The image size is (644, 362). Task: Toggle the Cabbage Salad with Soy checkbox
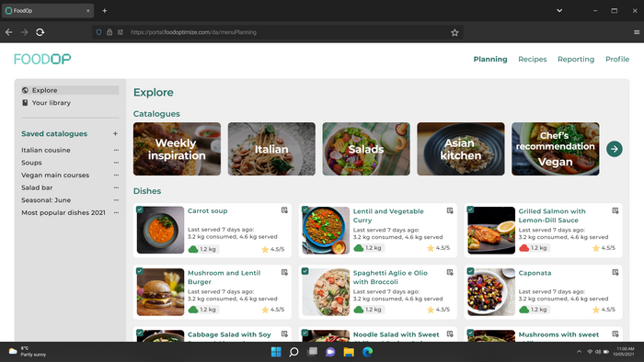(140, 333)
